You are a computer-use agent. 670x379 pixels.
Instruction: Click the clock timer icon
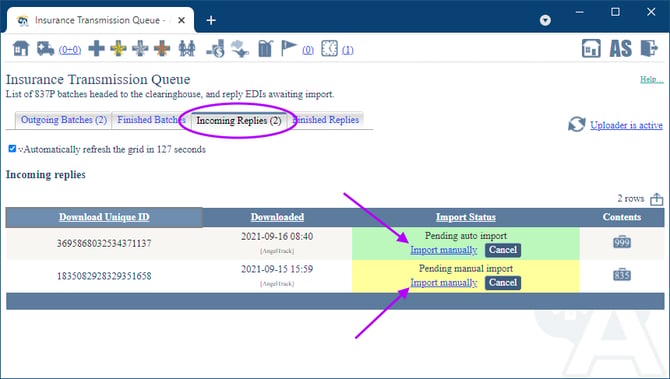(x=329, y=49)
